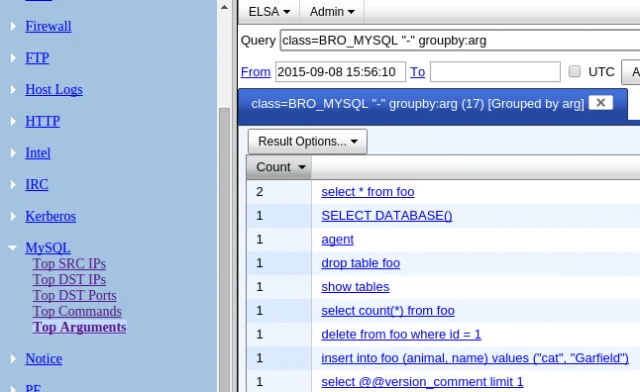Open the Host Logs link
This screenshot has height=392, width=640.
coord(54,89)
